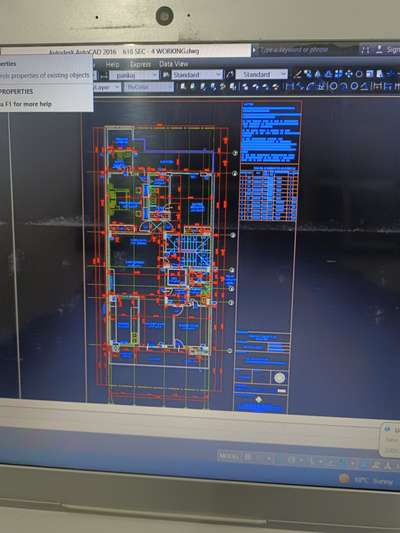
Task: Select the Erase tool in Modify toolbar
Action: pos(298,74)
